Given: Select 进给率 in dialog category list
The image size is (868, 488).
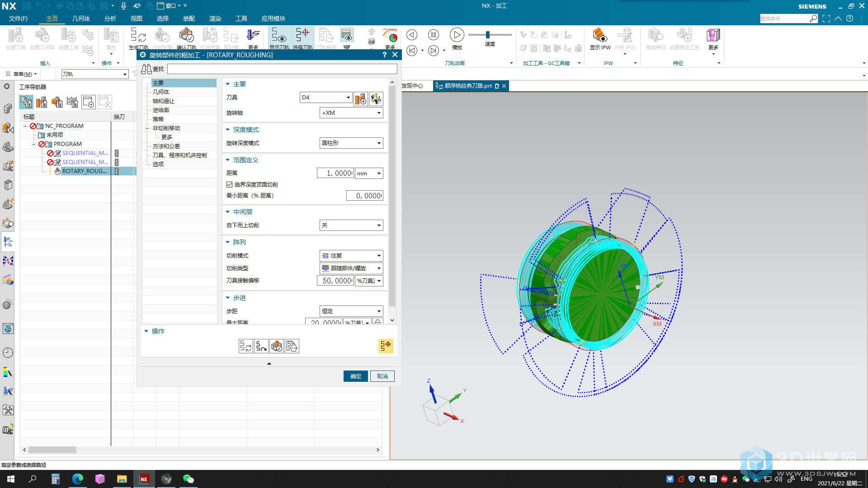Looking at the screenshot, I should (x=161, y=110).
